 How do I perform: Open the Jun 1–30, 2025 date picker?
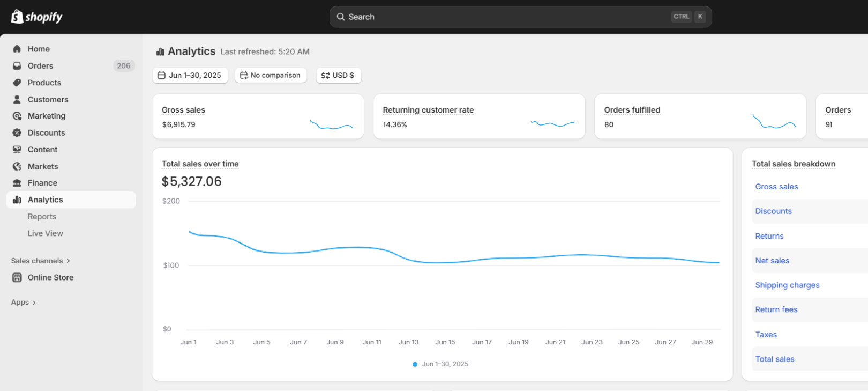[x=190, y=75]
